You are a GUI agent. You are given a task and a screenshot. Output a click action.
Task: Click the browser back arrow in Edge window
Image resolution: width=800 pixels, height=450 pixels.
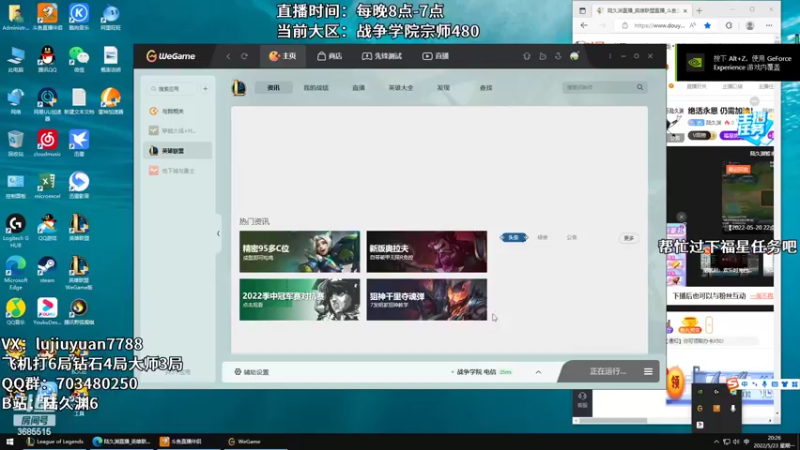pyautogui.click(x=584, y=26)
